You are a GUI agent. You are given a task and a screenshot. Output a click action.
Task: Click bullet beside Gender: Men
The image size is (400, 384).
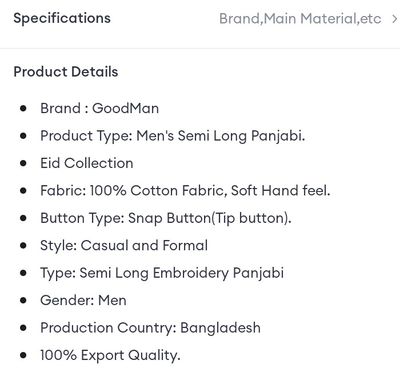click(x=23, y=300)
